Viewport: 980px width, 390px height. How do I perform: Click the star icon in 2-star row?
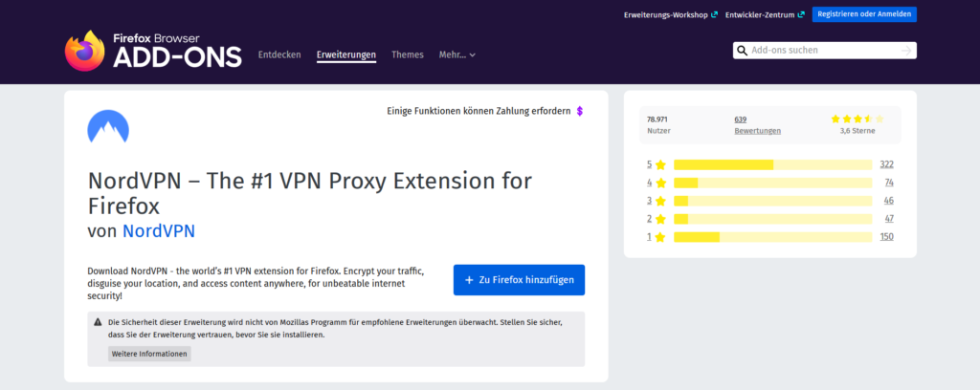click(660, 219)
